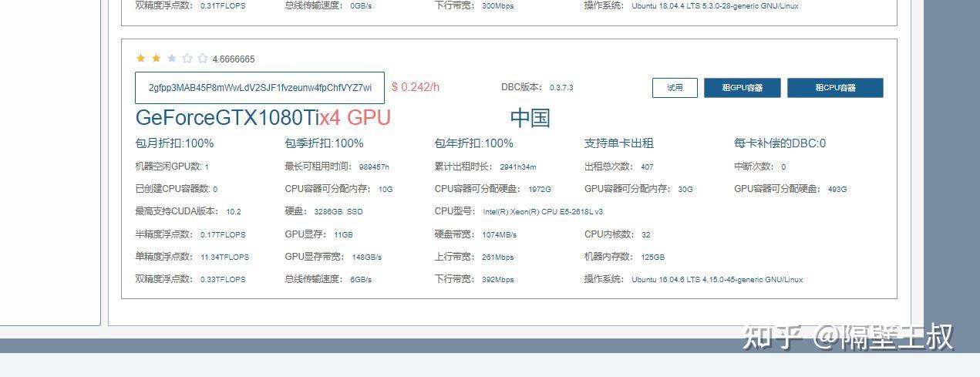Click 硬盘 3286GB SSD entry

click(324, 211)
